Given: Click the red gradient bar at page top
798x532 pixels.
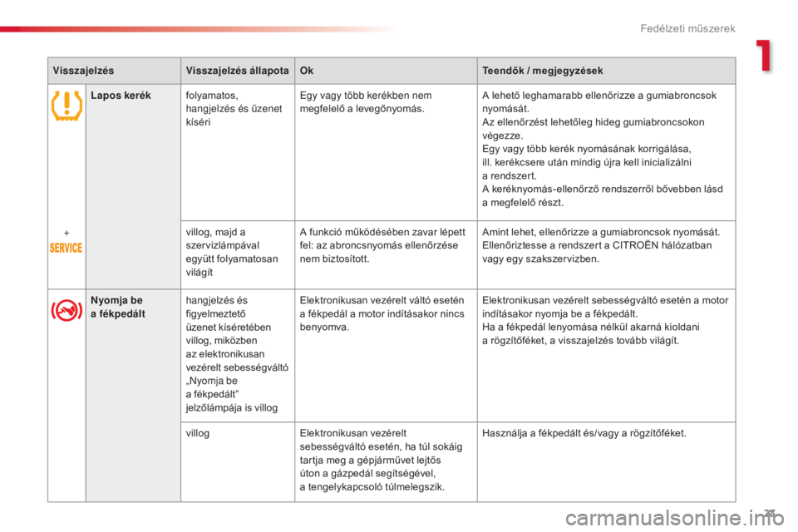Looking at the screenshot, I should point(199,30).
